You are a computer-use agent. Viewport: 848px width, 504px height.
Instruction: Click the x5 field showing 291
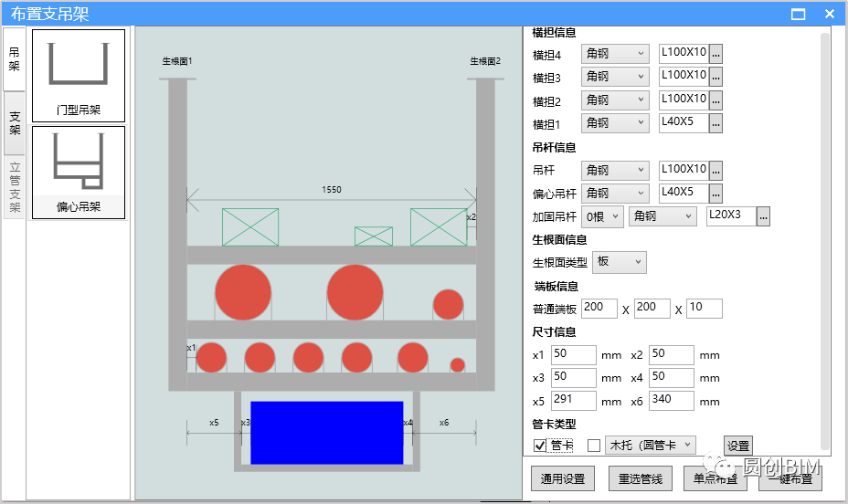[x=573, y=400]
